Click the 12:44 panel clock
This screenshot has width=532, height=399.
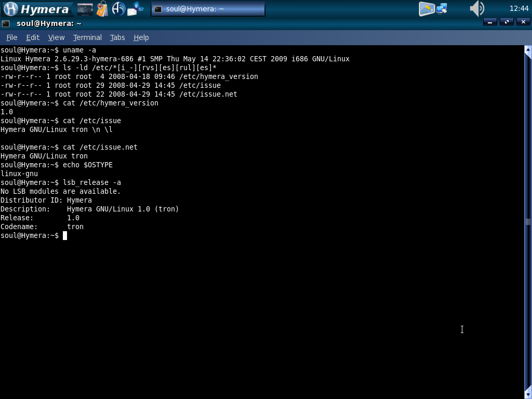[519, 9]
